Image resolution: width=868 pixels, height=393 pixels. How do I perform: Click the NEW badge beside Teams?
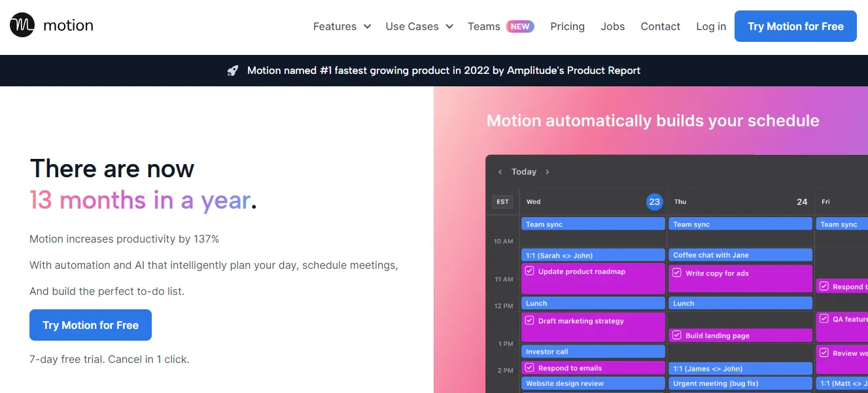[x=520, y=26]
